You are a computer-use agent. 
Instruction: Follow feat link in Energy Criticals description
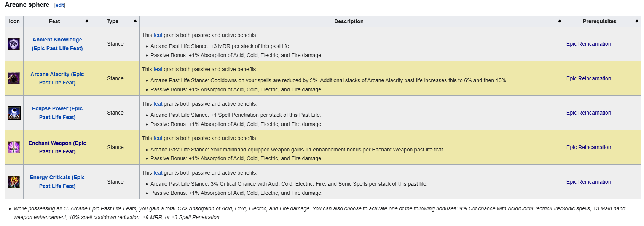(x=158, y=173)
